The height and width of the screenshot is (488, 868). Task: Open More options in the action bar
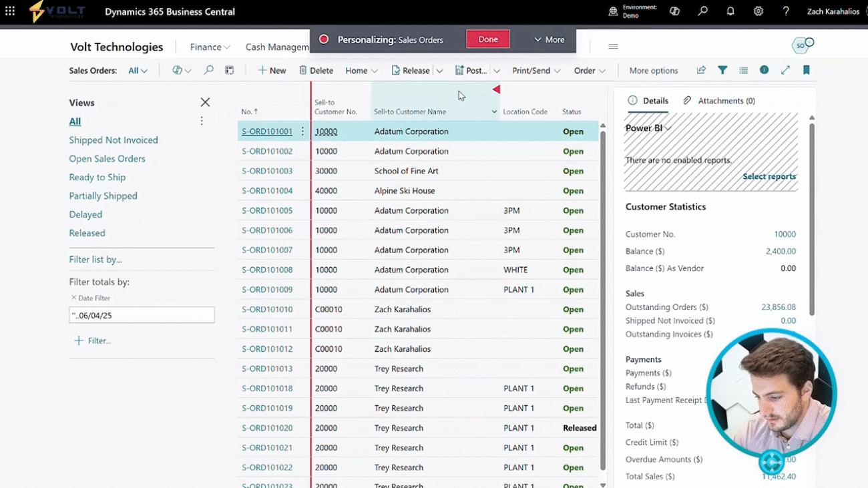coord(653,71)
